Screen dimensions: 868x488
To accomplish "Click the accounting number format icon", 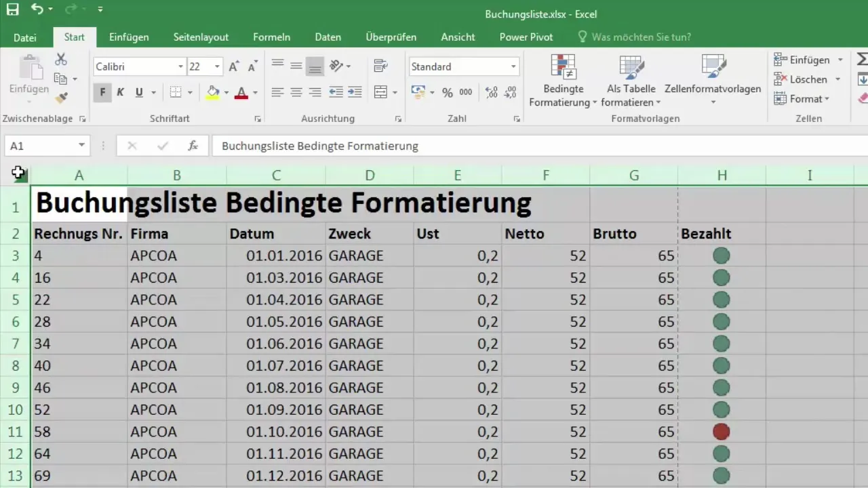I will 418,92.
